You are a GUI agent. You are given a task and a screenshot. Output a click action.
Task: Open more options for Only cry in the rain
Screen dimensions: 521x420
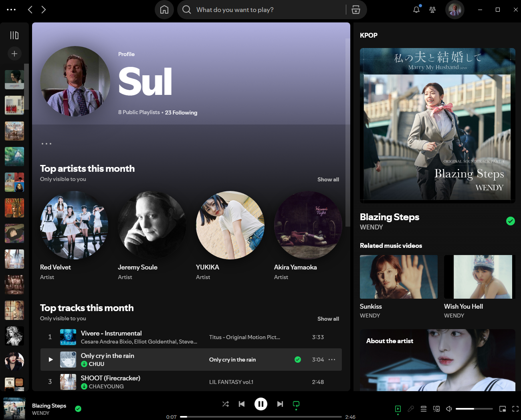[332, 360]
